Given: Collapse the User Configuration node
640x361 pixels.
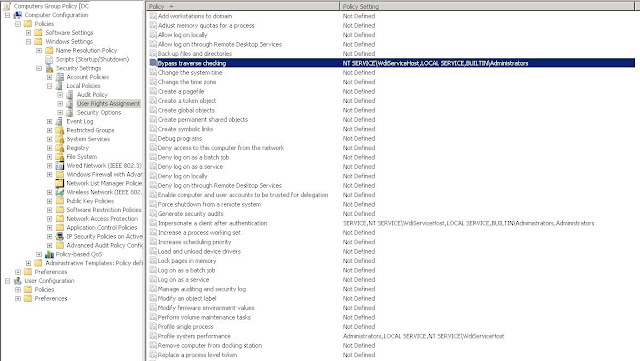Looking at the screenshot, I should (x=7, y=281).
